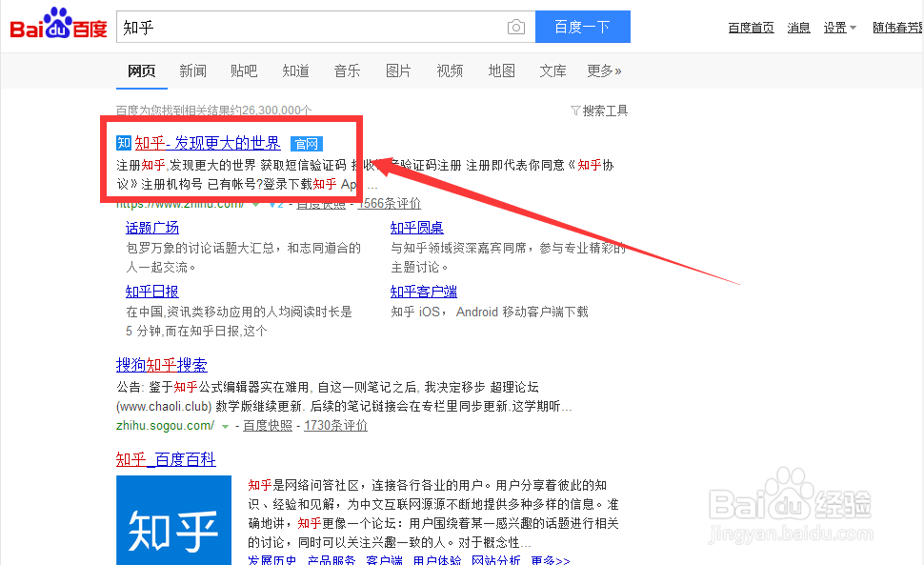
Task: Click the 知乎 Baike logo thumbnail
Action: click(173, 520)
